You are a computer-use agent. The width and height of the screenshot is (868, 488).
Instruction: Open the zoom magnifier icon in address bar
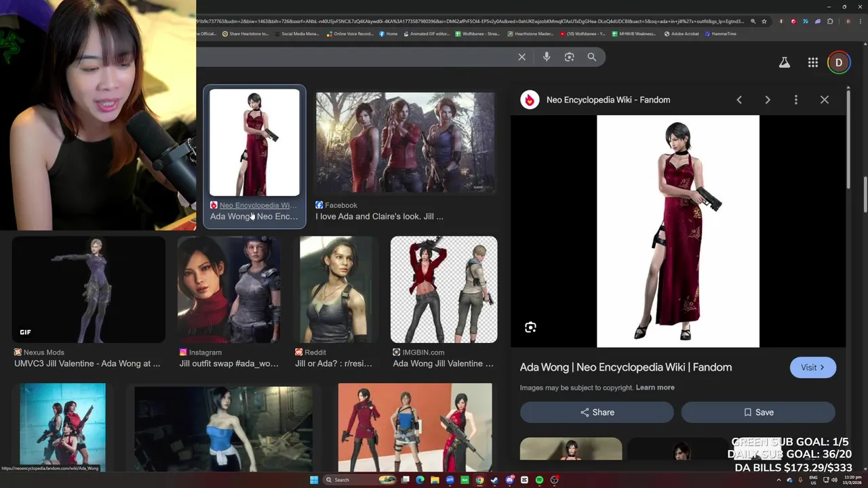point(753,21)
